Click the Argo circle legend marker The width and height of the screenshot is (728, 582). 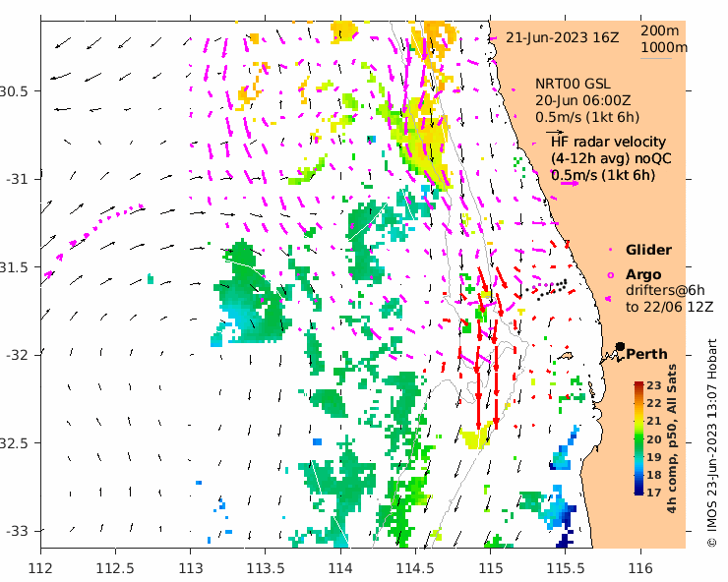(x=611, y=275)
